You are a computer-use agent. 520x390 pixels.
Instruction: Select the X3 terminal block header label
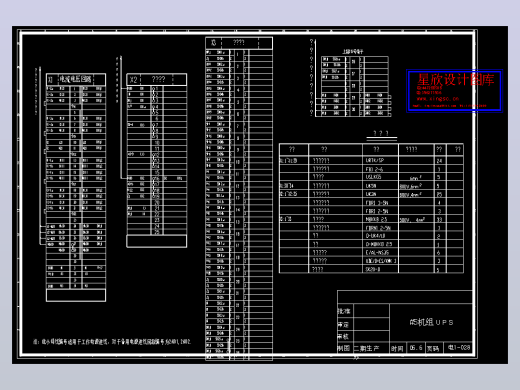[213, 43]
